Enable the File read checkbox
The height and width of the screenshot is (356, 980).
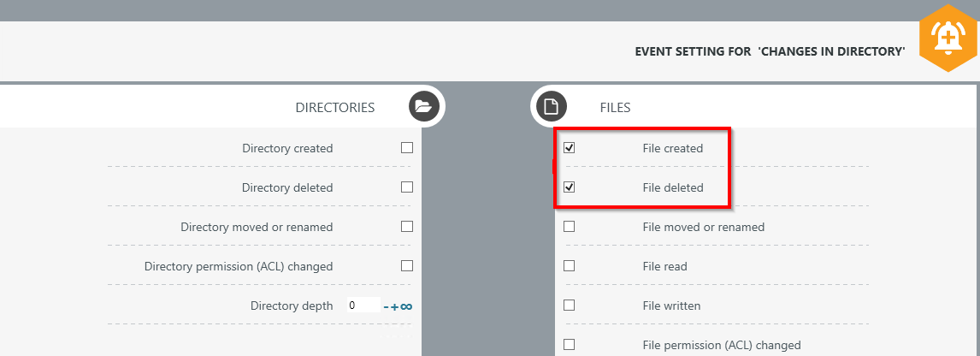570,266
